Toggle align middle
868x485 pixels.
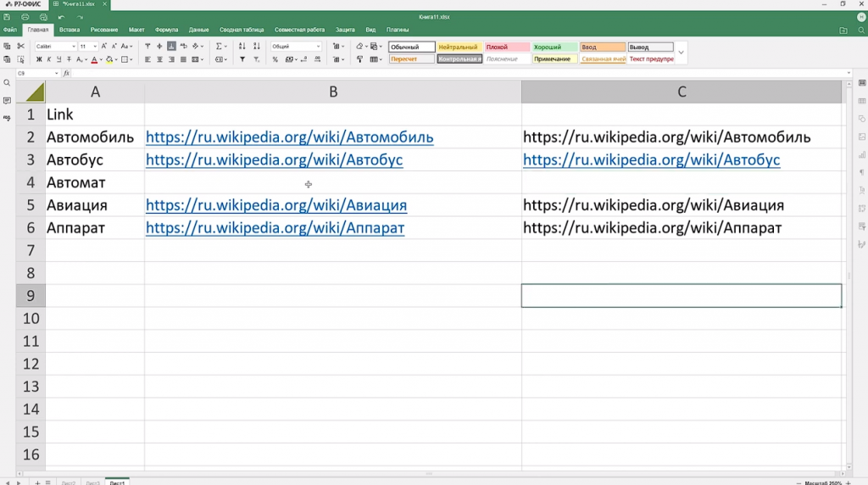point(159,47)
